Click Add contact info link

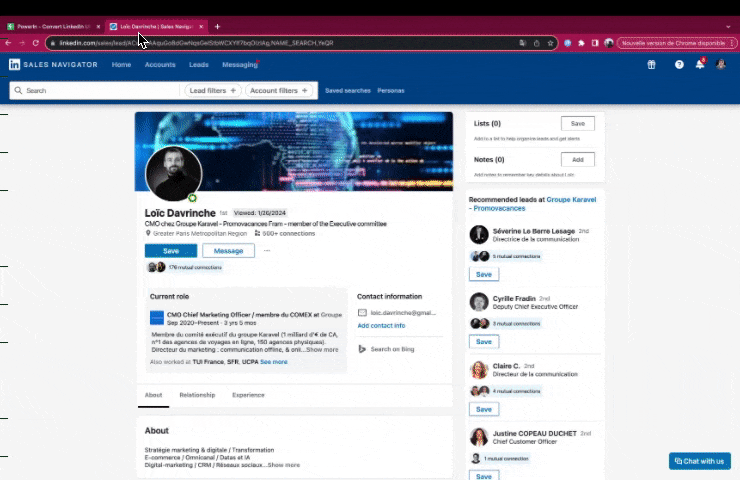381,325
